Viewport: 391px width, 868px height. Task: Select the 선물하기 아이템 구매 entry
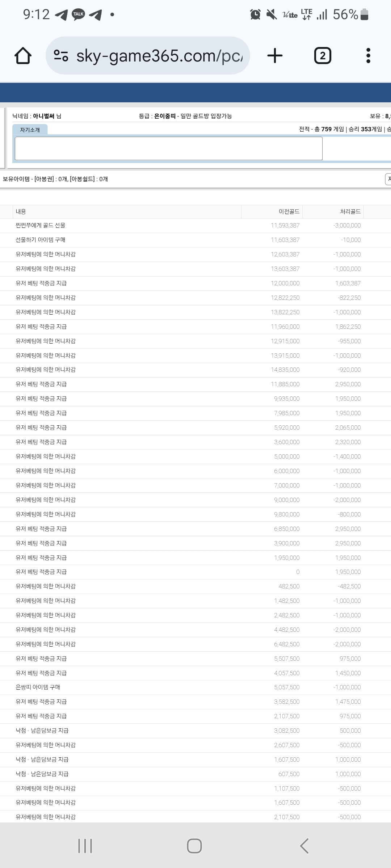(x=41, y=240)
